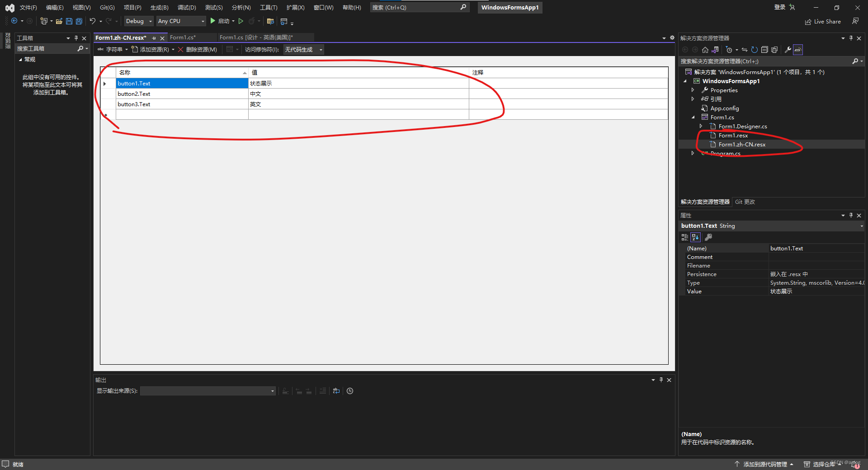The height and width of the screenshot is (470, 868).
Task: Open Properties wrench icon in Solution Explorer
Action: pyautogui.click(x=788, y=50)
